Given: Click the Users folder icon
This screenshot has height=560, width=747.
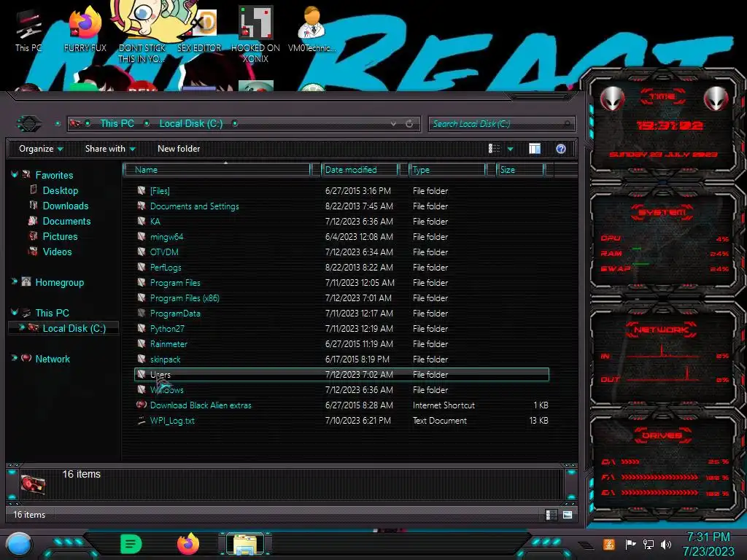Looking at the screenshot, I should [x=142, y=374].
